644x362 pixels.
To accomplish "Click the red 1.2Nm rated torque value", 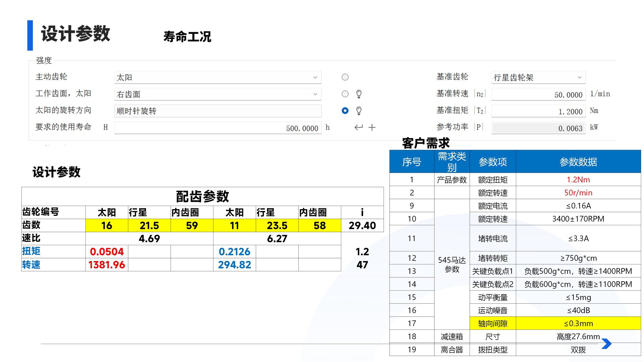I will click(578, 180).
